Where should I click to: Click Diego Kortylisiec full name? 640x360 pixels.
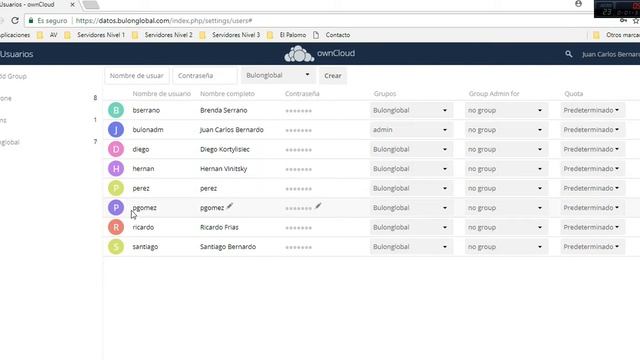tap(225, 149)
